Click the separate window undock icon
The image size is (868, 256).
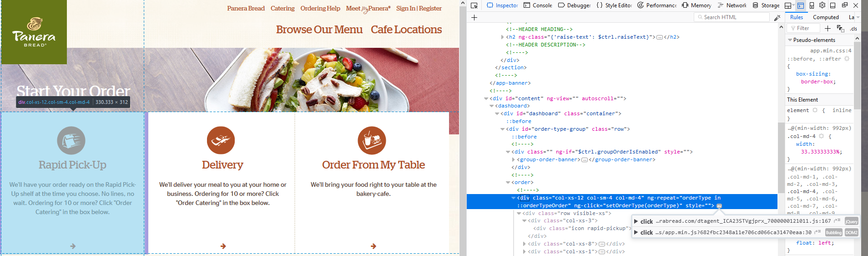point(844,5)
